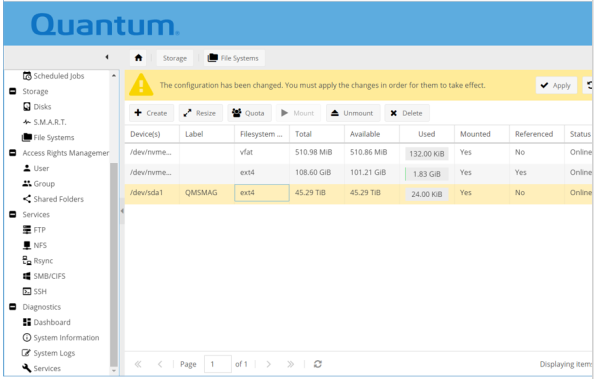The height and width of the screenshot is (379, 594).
Task: Click the 24.00 KiB used bar
Action: [x=427, y=194]
